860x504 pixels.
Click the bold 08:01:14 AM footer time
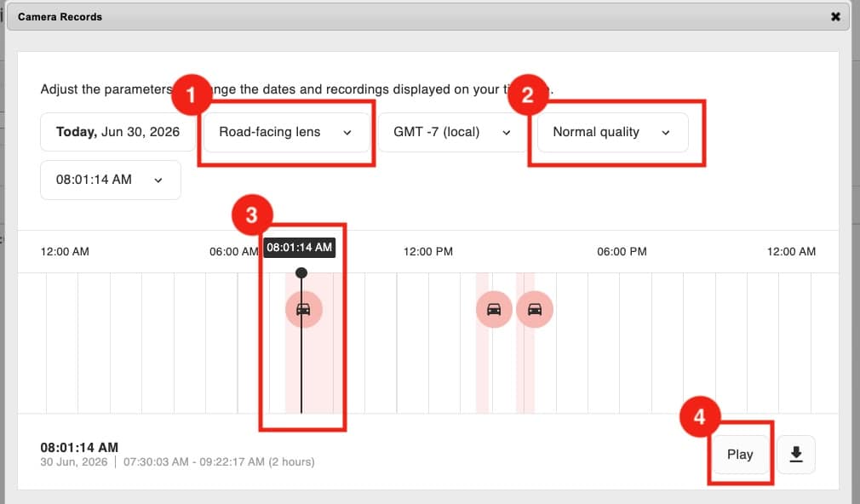[79, 448]
